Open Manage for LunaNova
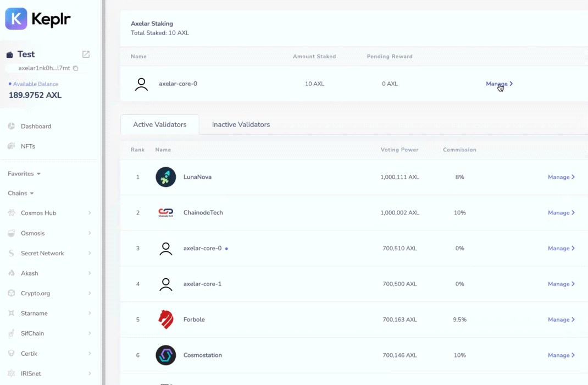The height and width of the screenshot is (385, 588). point(562,177)
